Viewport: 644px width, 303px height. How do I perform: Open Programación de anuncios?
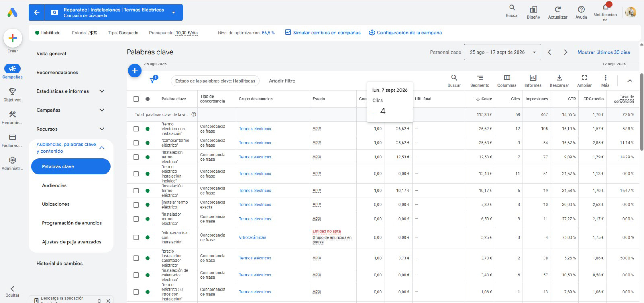click(x=72, y=223)
